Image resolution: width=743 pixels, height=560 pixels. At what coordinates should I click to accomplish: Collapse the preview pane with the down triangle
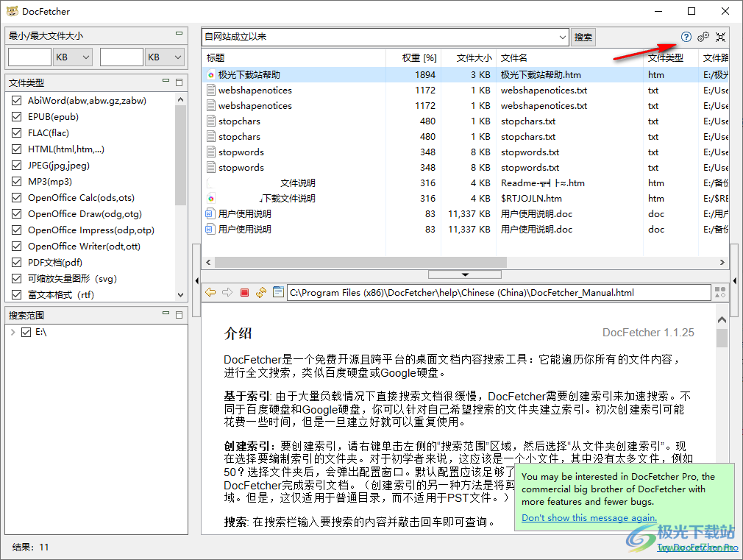click(x=465, y=274)
